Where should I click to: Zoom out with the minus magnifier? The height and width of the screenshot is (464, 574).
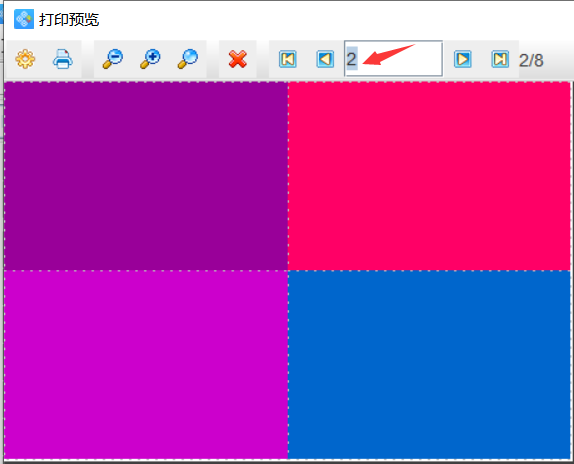(x=113, y=59)
